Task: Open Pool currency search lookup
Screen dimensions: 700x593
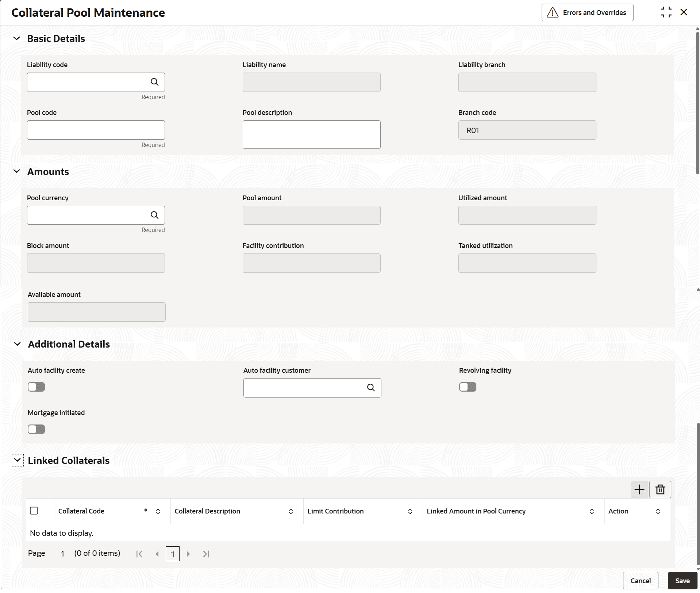Action: click(x=154, y=215)
